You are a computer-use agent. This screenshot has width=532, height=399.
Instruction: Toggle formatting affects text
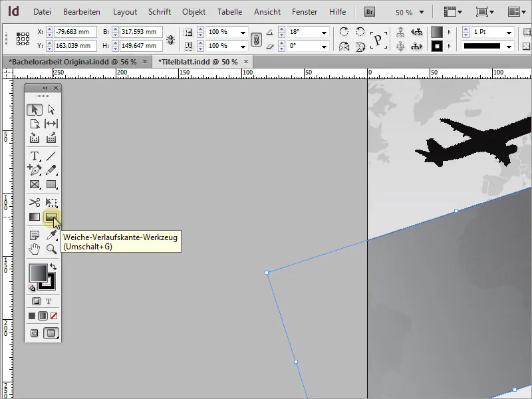[x=49, y=301]
